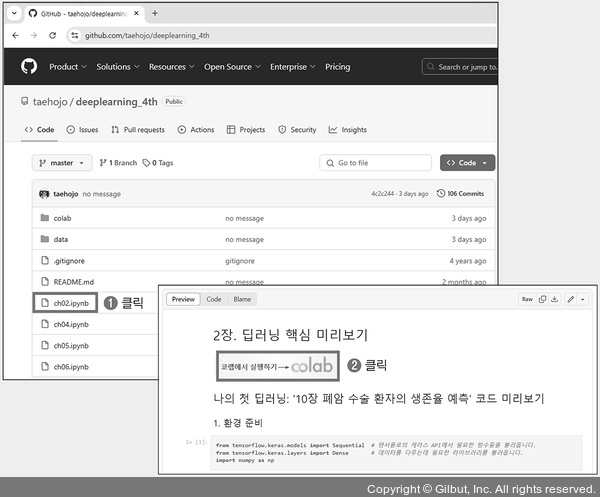Switch to the Issues tab

pos(82,130)
